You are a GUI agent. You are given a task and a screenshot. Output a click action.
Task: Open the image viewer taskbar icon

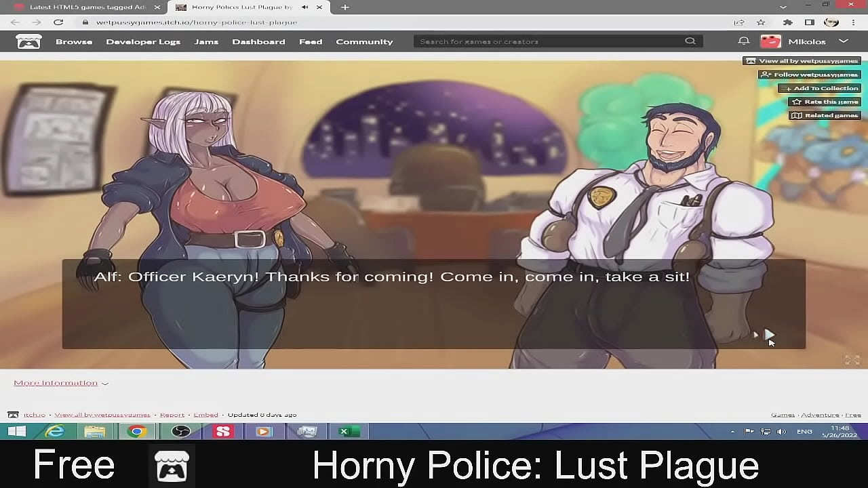click(307, 431)
